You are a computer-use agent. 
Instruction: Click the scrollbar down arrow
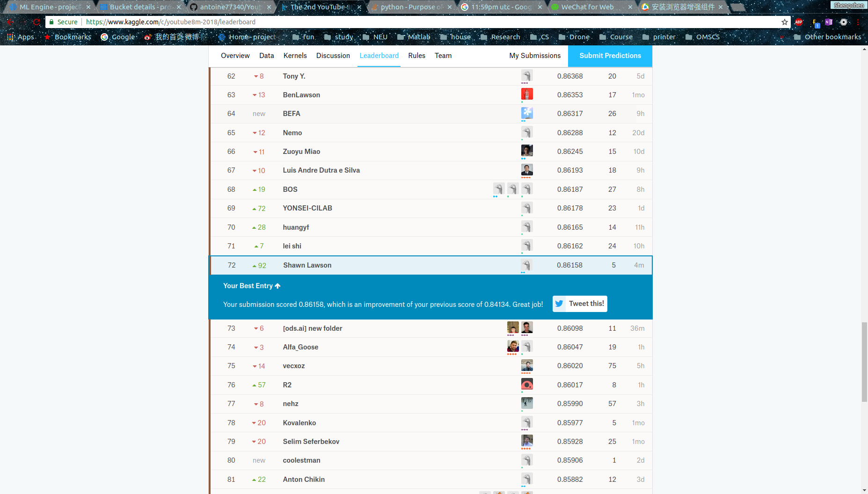click(864, 490)
